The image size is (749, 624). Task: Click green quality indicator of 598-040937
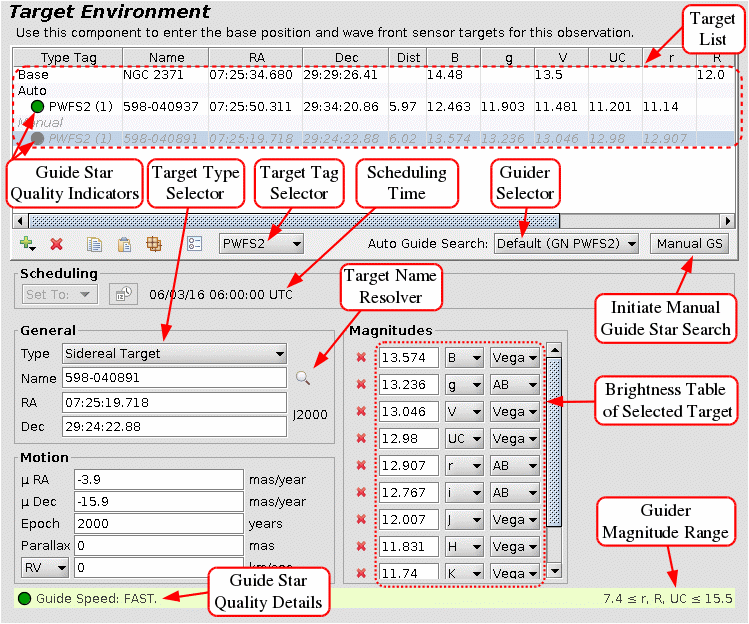pos(37,107)
